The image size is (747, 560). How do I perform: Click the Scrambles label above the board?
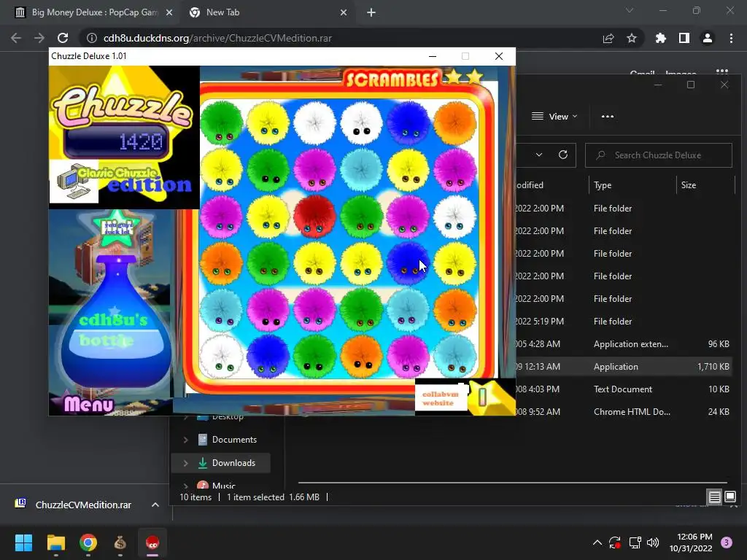tap(392, 79)
